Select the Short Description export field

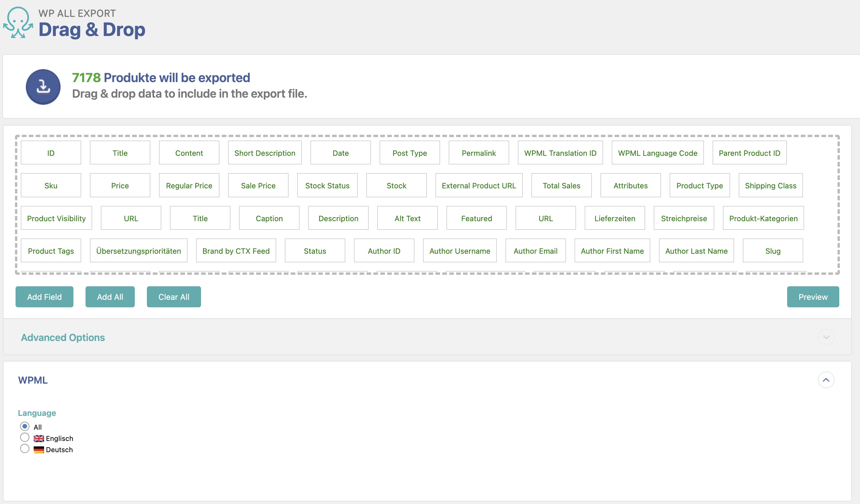click(265, 153)
